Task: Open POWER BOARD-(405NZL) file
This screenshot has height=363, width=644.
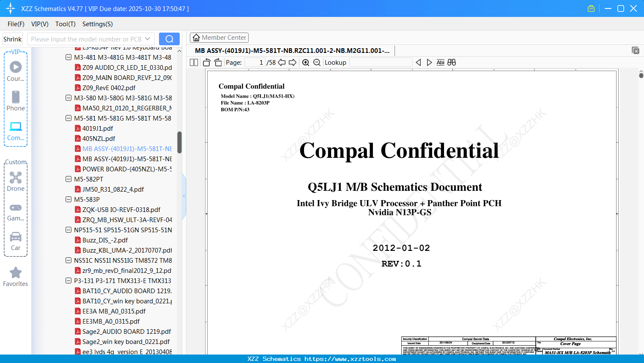Action: 127,169
